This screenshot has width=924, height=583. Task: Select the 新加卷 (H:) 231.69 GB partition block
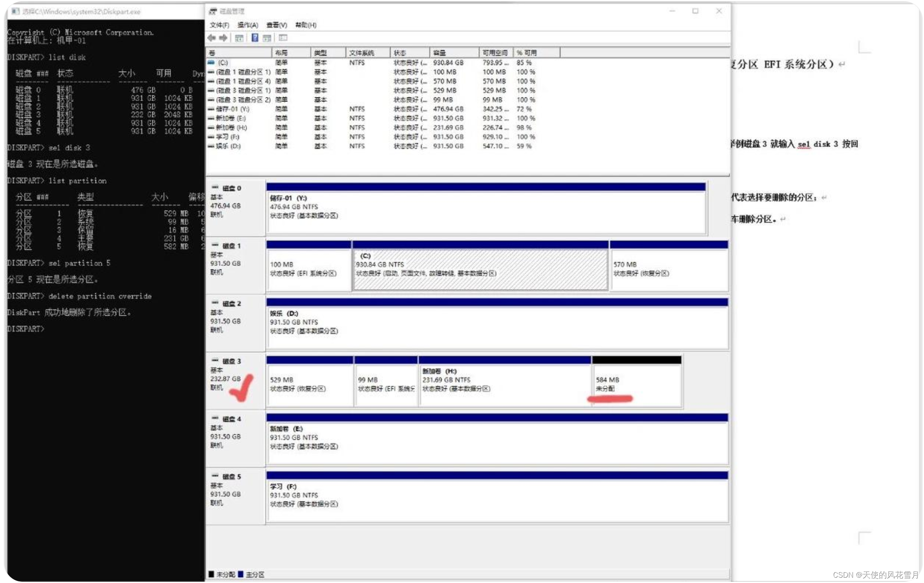(x=505, y=382)
